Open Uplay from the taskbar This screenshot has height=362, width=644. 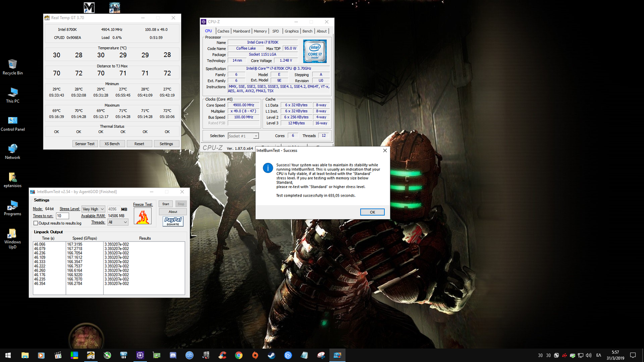[x=288, y=355]
